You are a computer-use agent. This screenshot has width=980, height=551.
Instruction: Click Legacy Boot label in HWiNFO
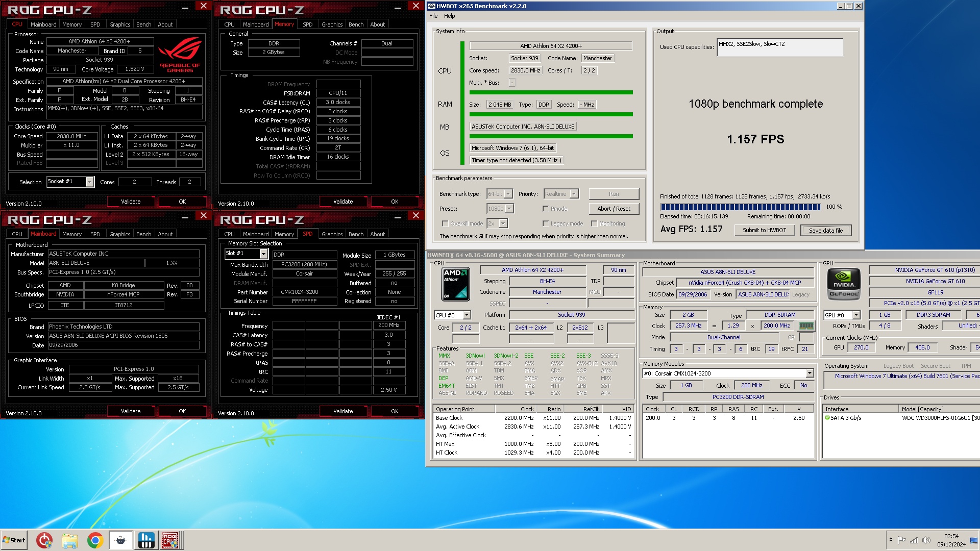point(898,366)
